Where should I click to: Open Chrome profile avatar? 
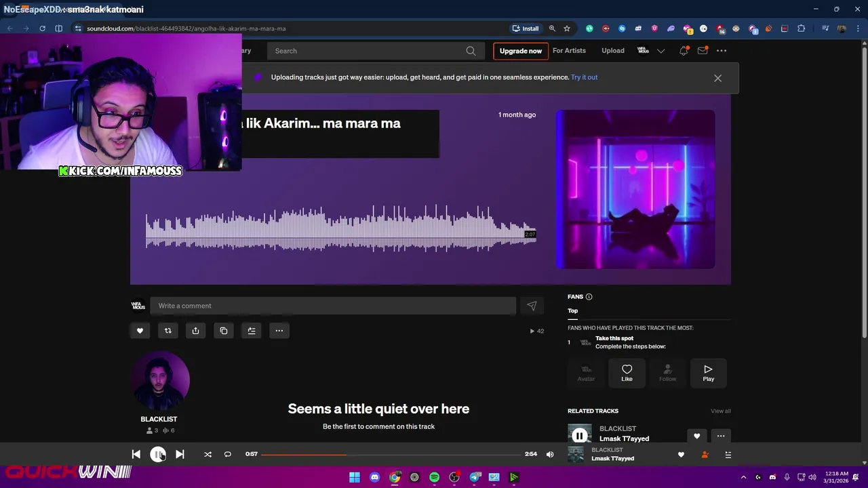[x=842, y=28]
